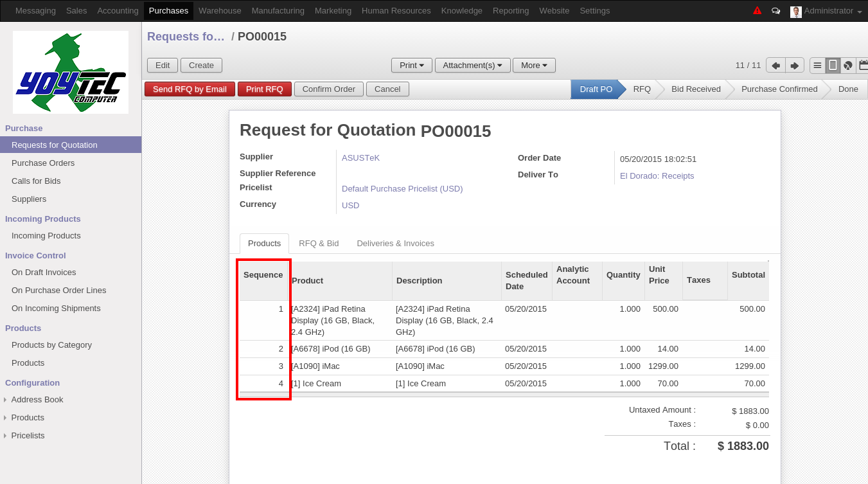Click the Bid Received status stage
This screenshot has width=868, height=484.
coord(696,89)
